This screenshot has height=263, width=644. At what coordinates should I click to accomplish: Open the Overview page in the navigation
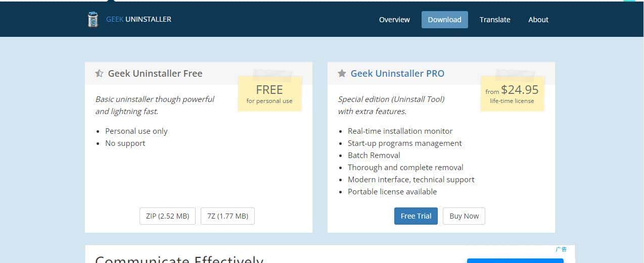click(394, 20)
